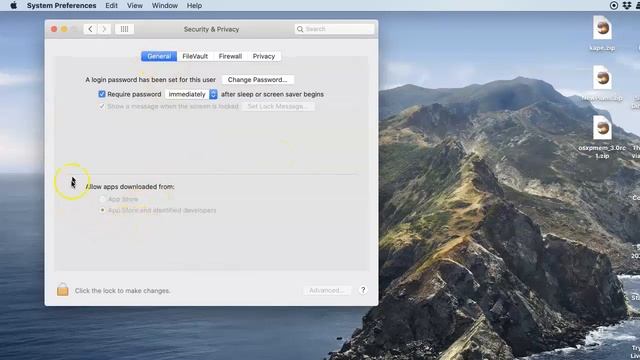Click in the Search field
This screenshot has width=640, height=360.
(x=334, y=29)
